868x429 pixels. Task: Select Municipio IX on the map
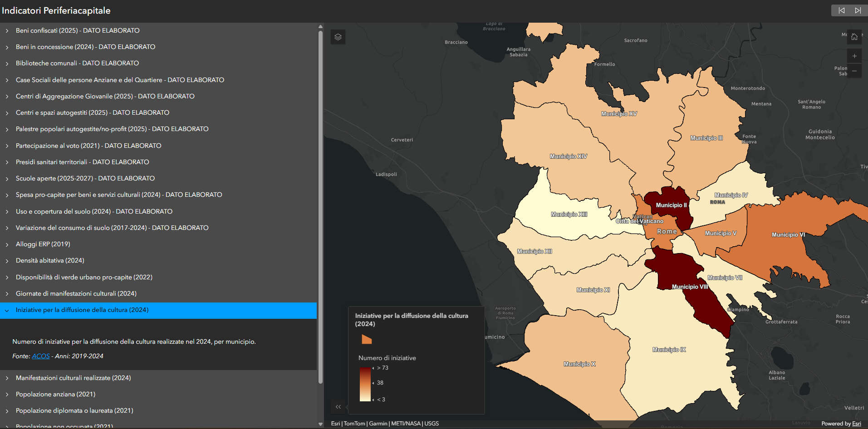coord(669,350)
